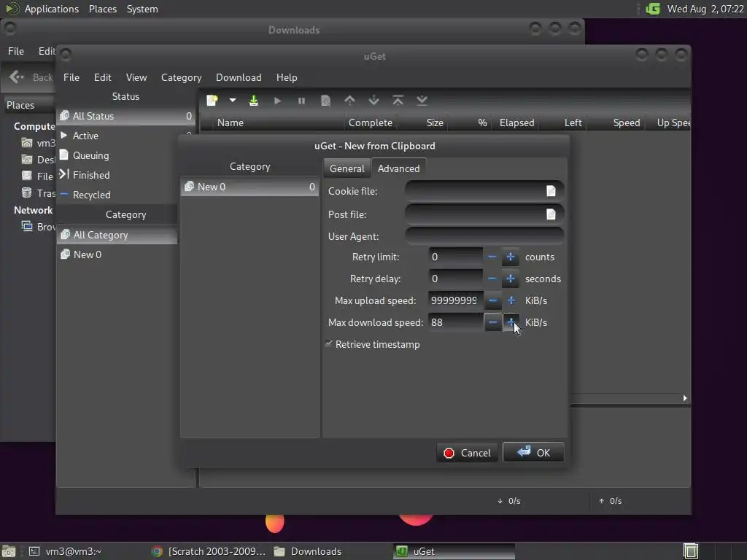Click the Retry delay value field

point(455,279)
